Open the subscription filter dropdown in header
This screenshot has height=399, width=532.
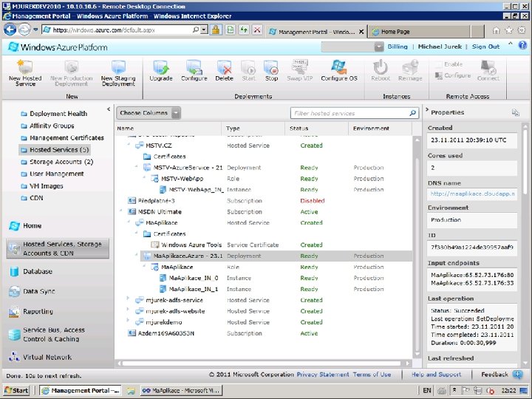pos(379,47)
